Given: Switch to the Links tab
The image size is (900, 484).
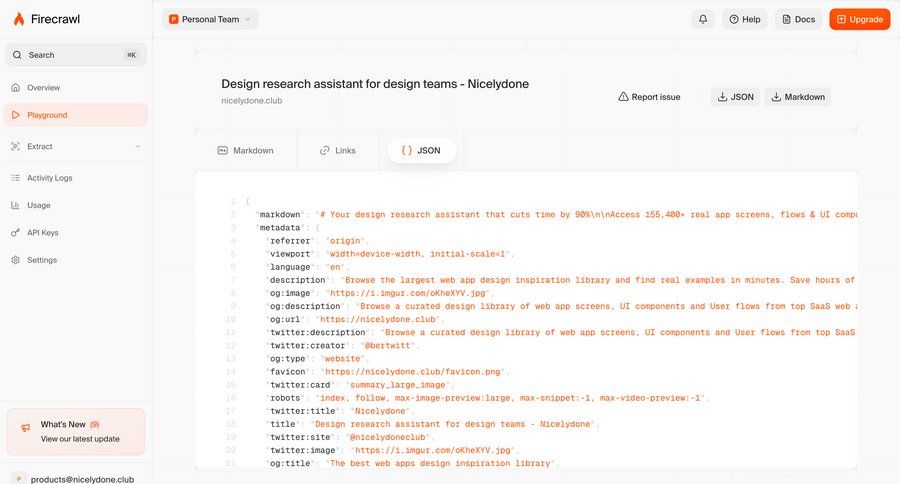Looking at the screenshot, I should pos(337,151).
